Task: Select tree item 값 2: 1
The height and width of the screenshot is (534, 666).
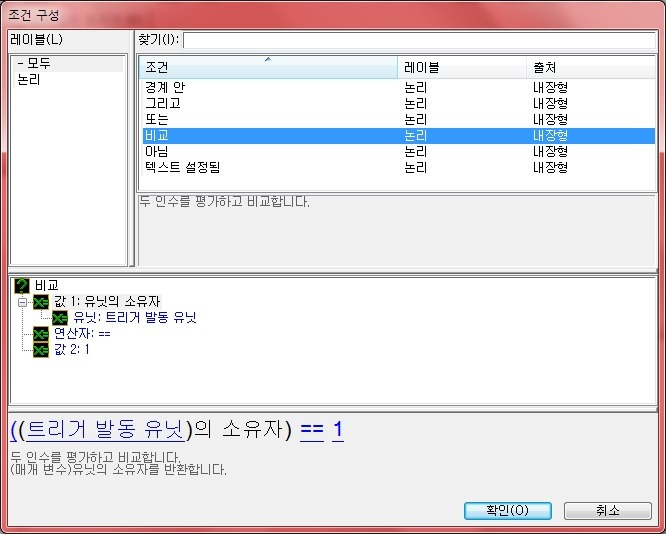Action: (72, 350)
